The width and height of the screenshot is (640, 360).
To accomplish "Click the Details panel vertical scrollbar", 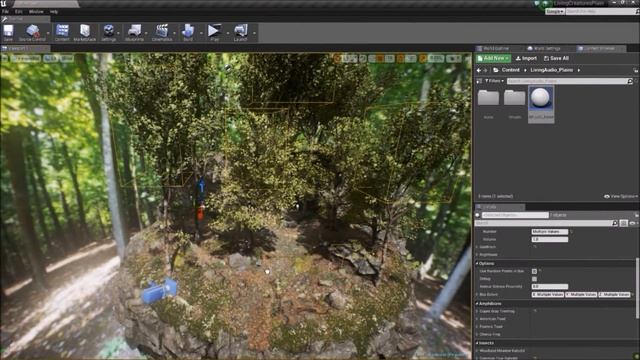I will coord(637,289).
